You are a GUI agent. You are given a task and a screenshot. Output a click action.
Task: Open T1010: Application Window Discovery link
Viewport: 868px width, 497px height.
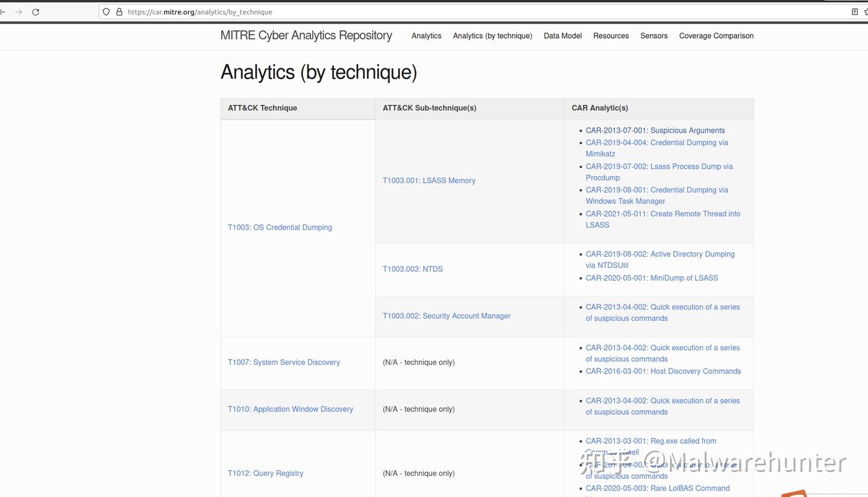pos(291,409)
